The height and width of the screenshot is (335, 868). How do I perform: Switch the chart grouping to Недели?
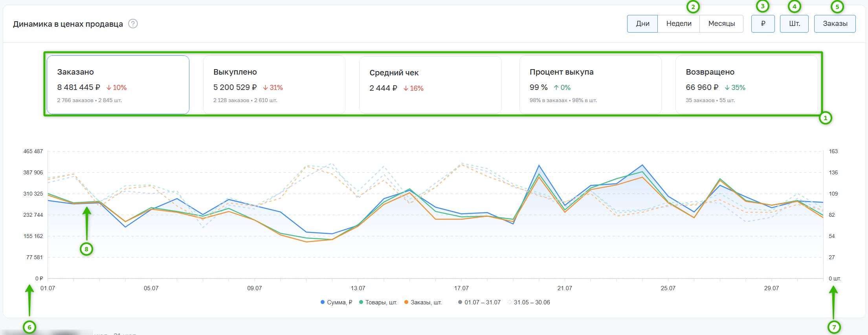point(679,24)
